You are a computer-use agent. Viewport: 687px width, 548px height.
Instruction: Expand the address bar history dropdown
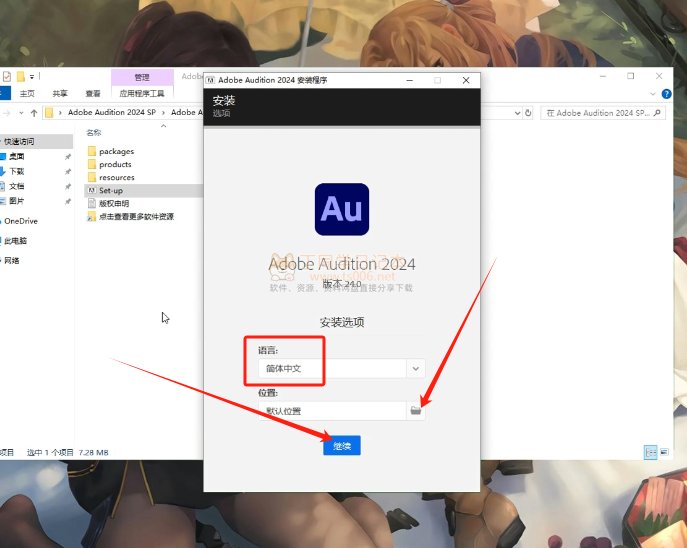coord(517,113)
